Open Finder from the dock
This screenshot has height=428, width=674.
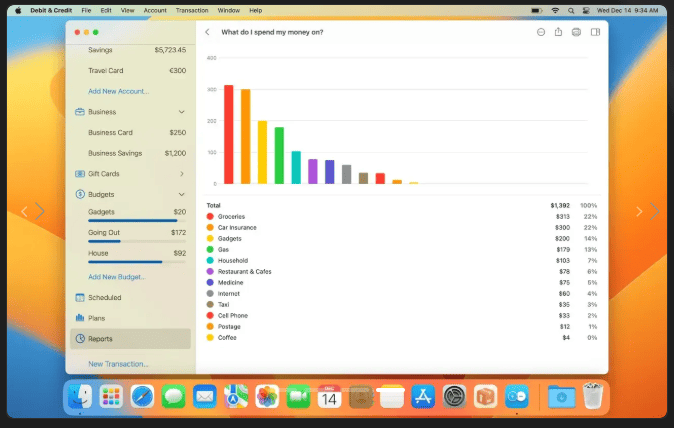tap(80, 396)
